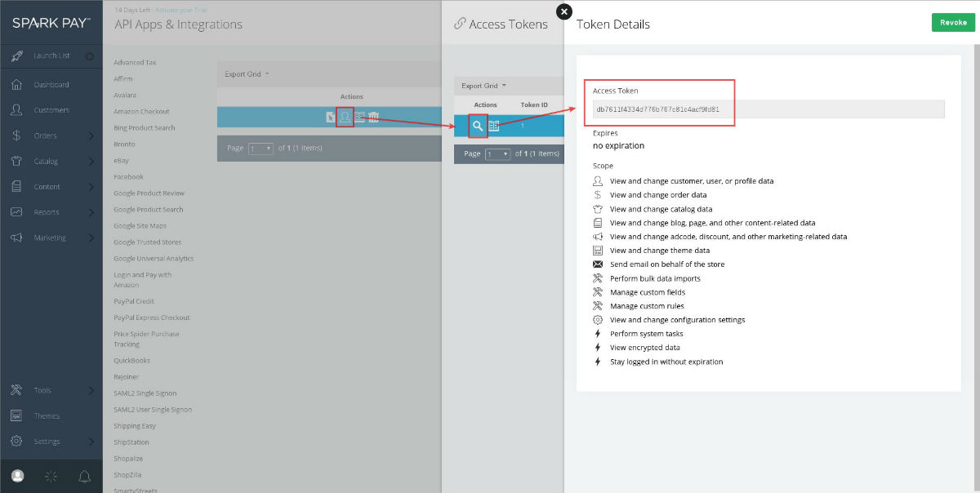Click the book icon in the Access Tokens row
This screenshot has height=493, width=980.
(x=494, y=126)
